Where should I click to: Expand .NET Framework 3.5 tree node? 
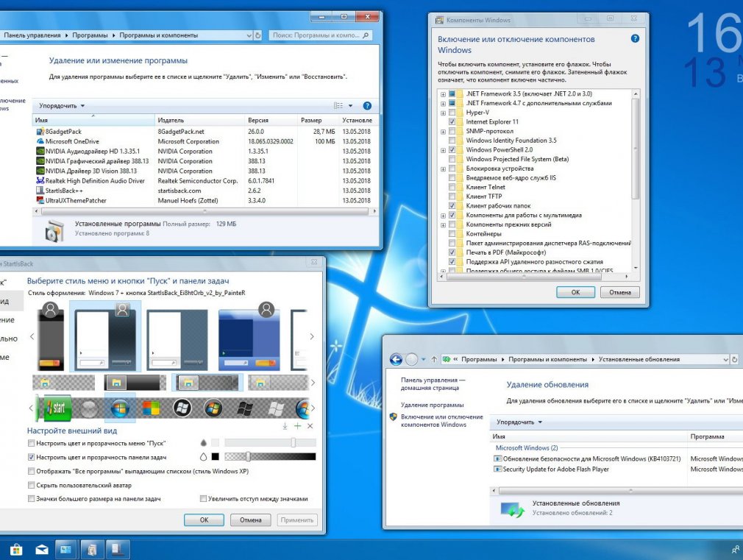pyautogui.click(x=443, y=94)
